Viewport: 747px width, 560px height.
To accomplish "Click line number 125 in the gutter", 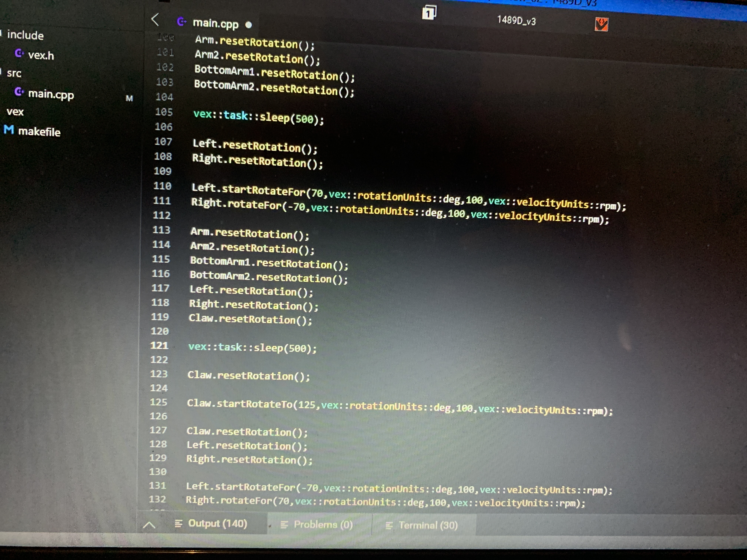I will 158,402.
